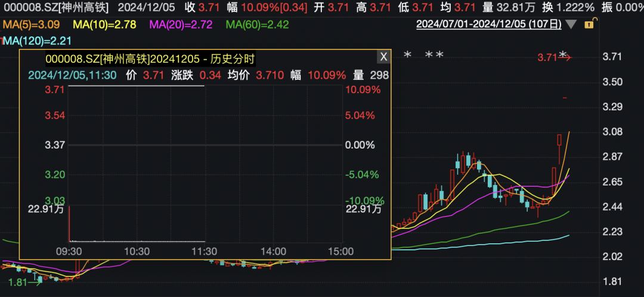Click the 3.08 label on right price axis
Viewport: 644px width, 297px height.
pos(612,132)
